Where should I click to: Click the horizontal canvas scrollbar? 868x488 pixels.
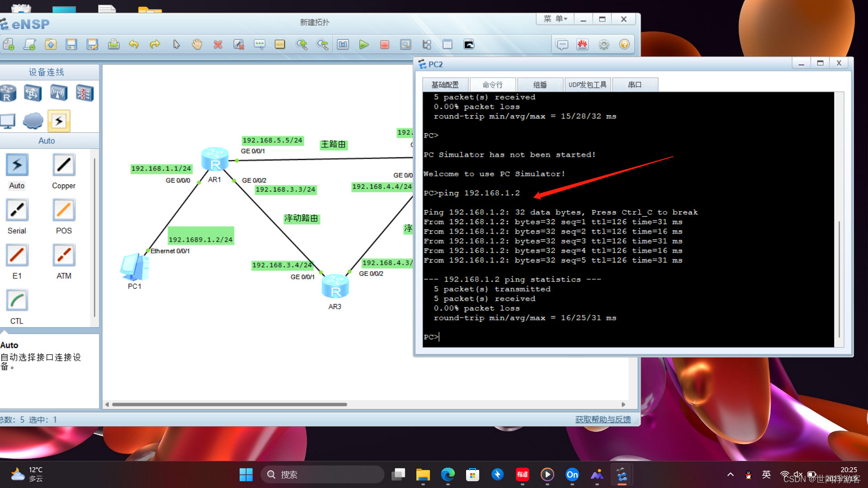[229, 404]
